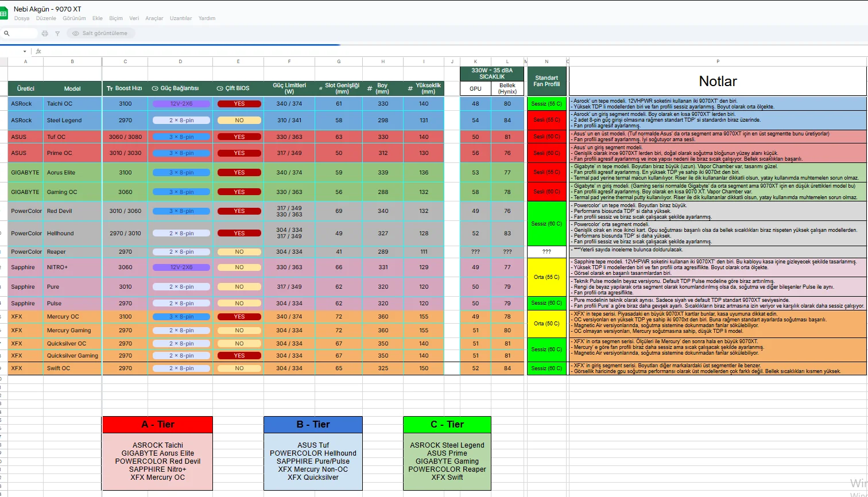Viewport: 868px width, 497px height.
Task: Open the NO chip in the Reaper row
Action: [239, 252]
